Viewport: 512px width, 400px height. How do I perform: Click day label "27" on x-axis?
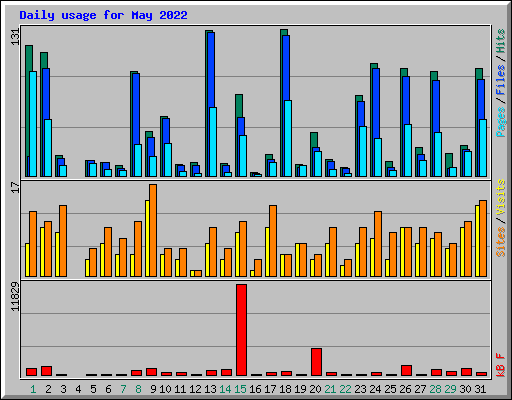point(420,389)
